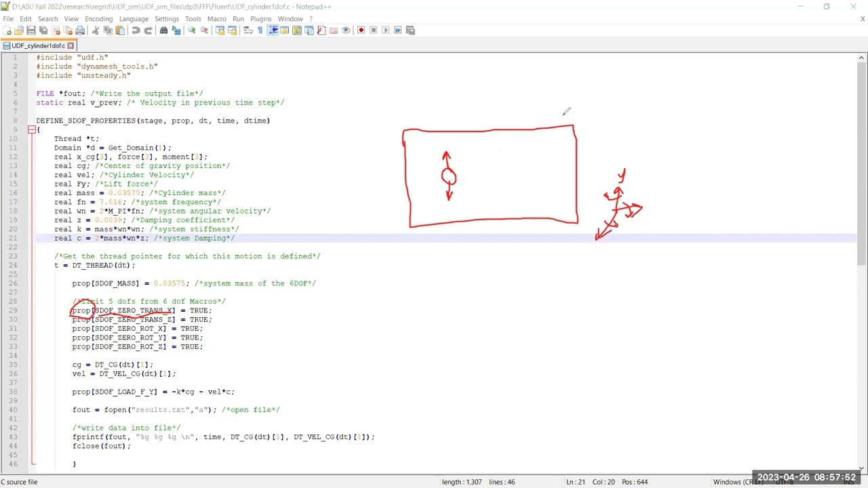868x488 pixels.
Task: Open the Function List panel icon
Action: pos(321,30)
